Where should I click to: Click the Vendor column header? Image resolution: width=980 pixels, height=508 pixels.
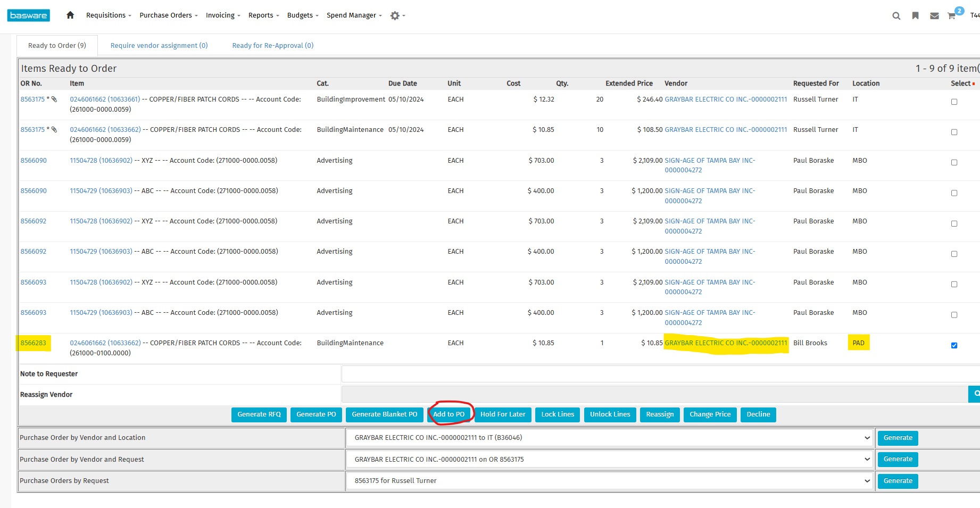point(676,84)
